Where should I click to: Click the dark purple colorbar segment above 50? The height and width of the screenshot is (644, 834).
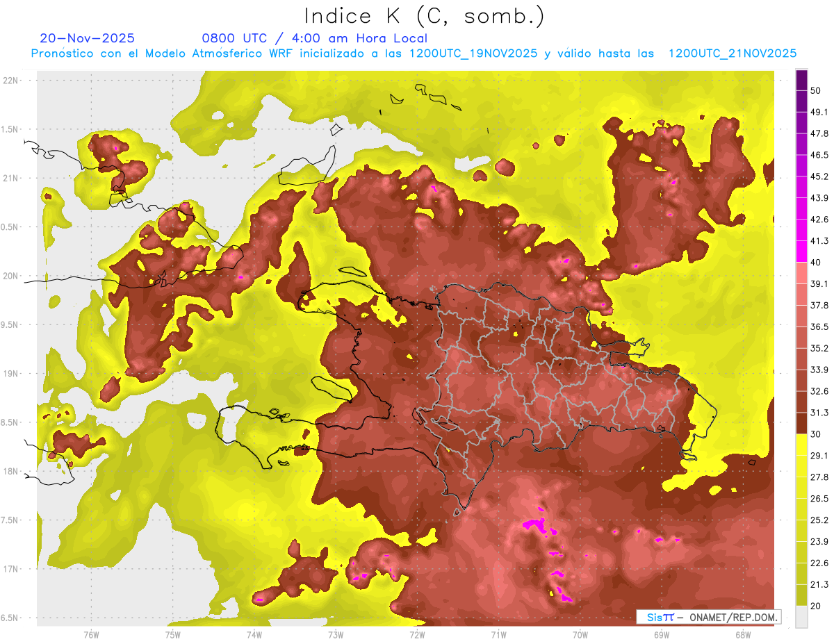click(x=801, y=80)
